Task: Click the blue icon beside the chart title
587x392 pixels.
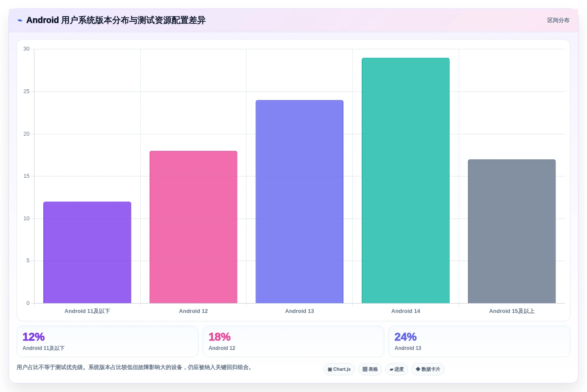Action: 20,20
